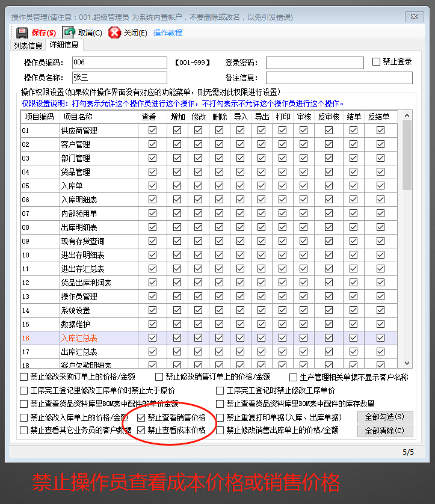Select the 详细信息 tab
This screenshot has width=435, height=504.
(64, 45)
